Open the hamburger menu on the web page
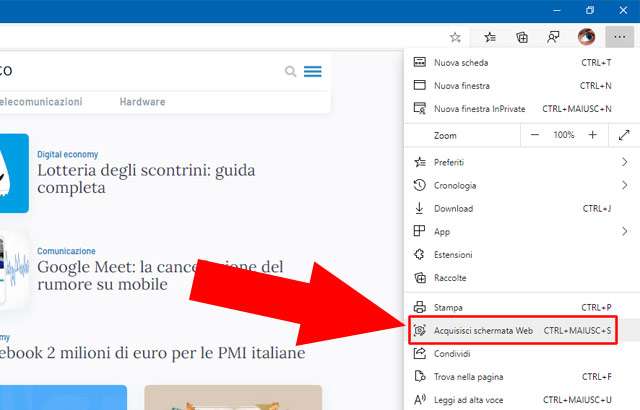 coord(313,71)
